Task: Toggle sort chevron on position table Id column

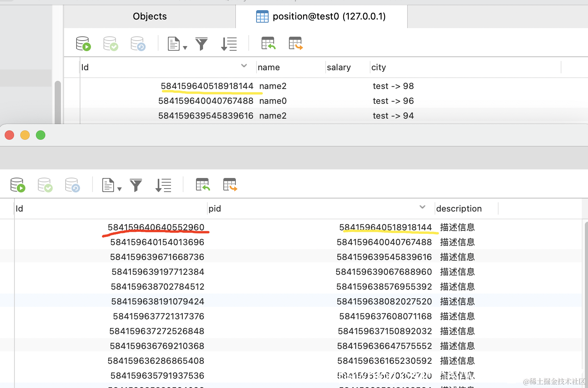Action: click(244, 66)
